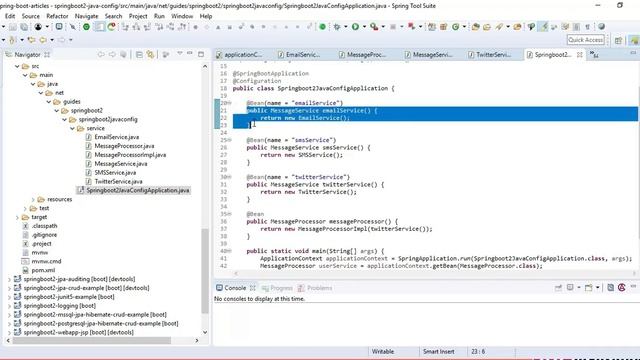Click the Navigator Back arrow icon

coord(101,55)
